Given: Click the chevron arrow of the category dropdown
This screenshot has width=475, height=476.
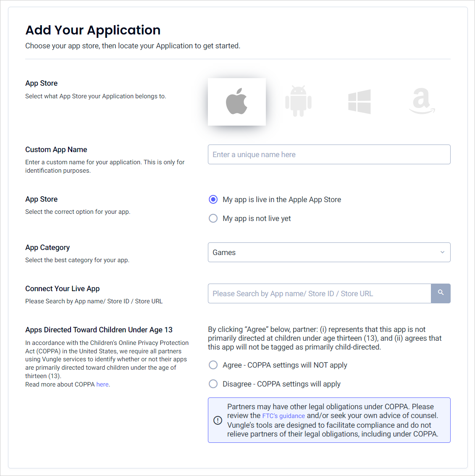Looking at the screenshot, I should pos(442,252).
